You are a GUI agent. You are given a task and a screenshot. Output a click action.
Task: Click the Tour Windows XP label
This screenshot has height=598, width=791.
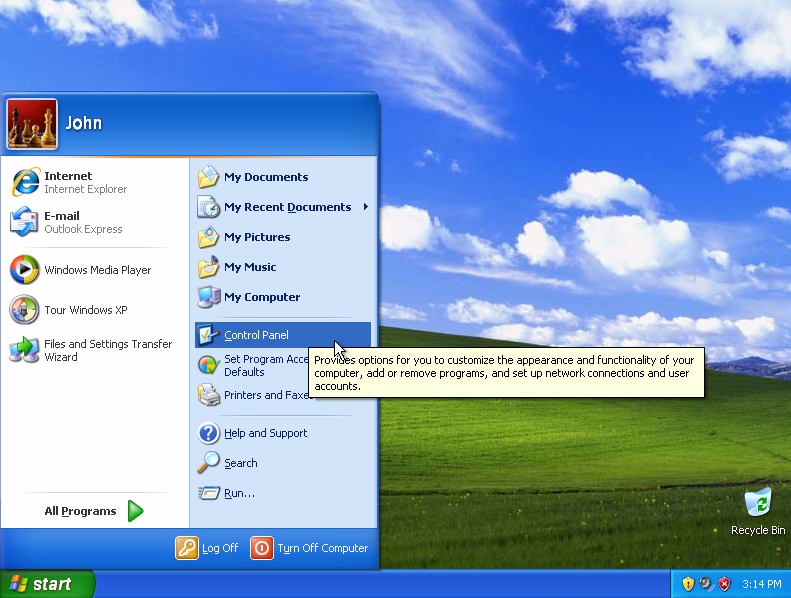(86, 310)
